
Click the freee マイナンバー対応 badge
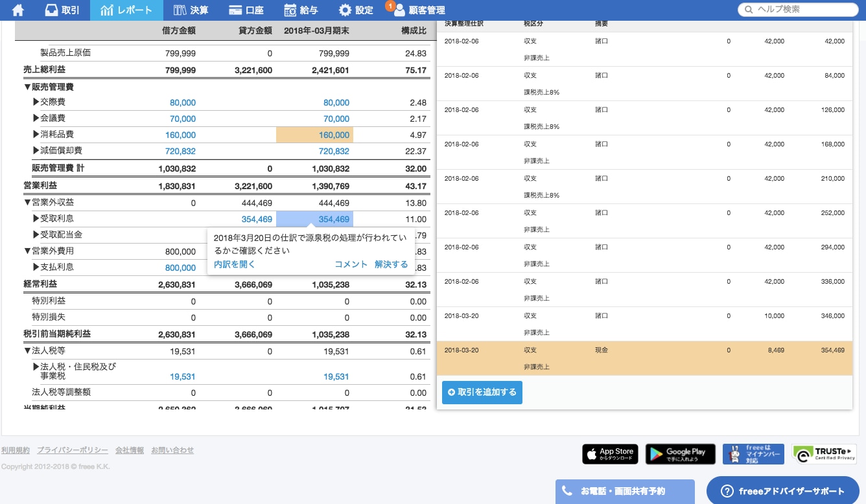tap(753, 454)
